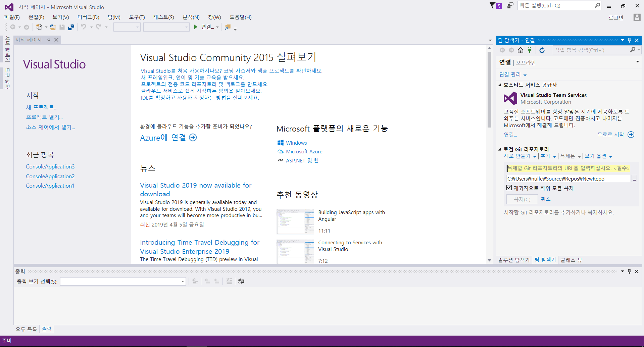
Task: Click the green Manage Connections plug icon
Action: coord(530,50)
